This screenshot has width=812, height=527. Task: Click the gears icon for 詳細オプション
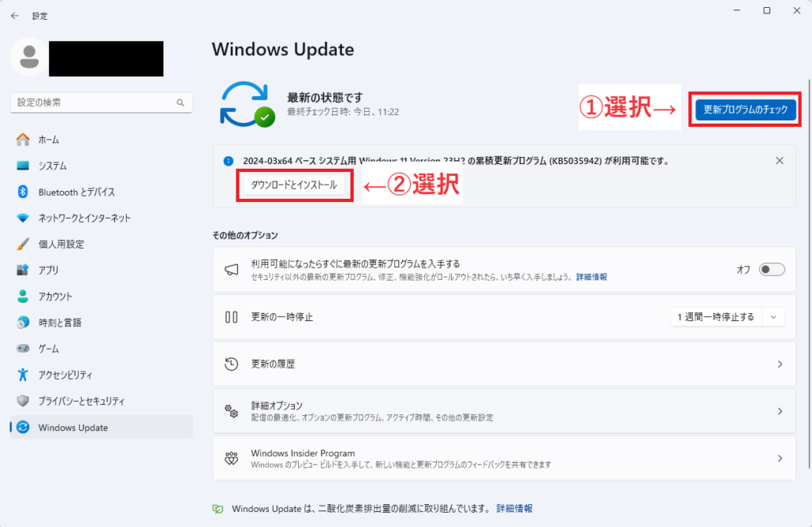[x=232, y=411]
